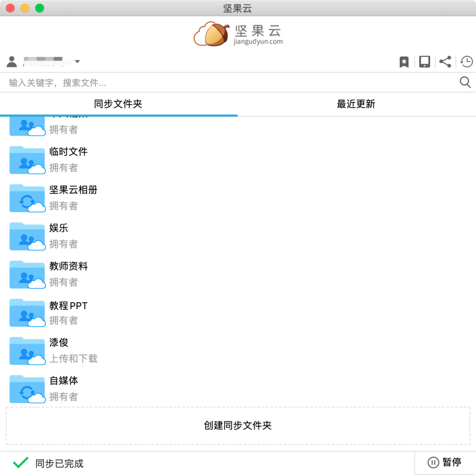Click the share icon in toolbar
476x475 pixels.
pos(445,62)
